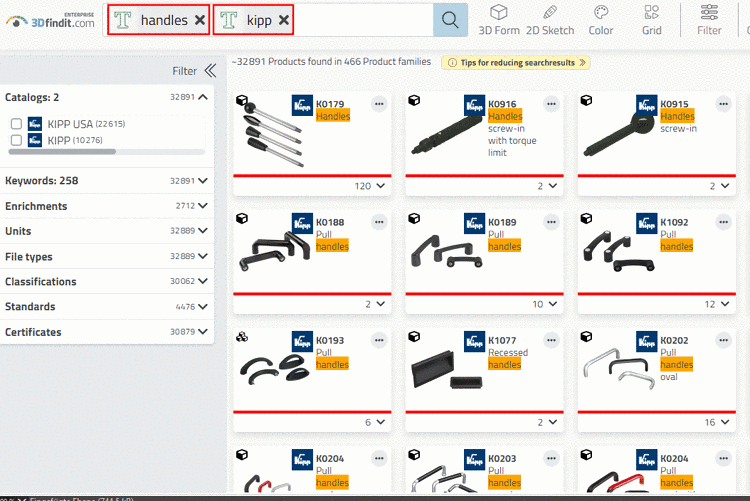The image size is (750, 501).
Task: Open the K1077 recessed handle thumbnail
Action: pos(447,369)
